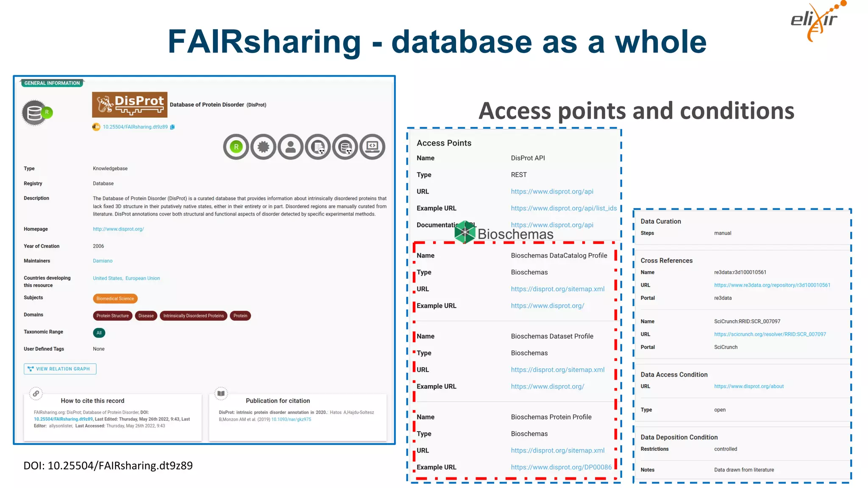Click the Cross References section heading

coord(667,261)
